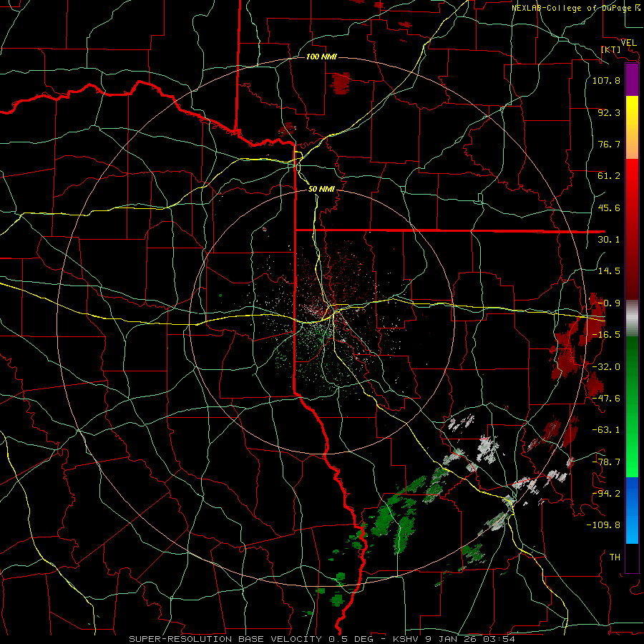Click the VEL legend title
Image resolution: width=644 pixels, height=644 pixels.
[x=628, y=42]
